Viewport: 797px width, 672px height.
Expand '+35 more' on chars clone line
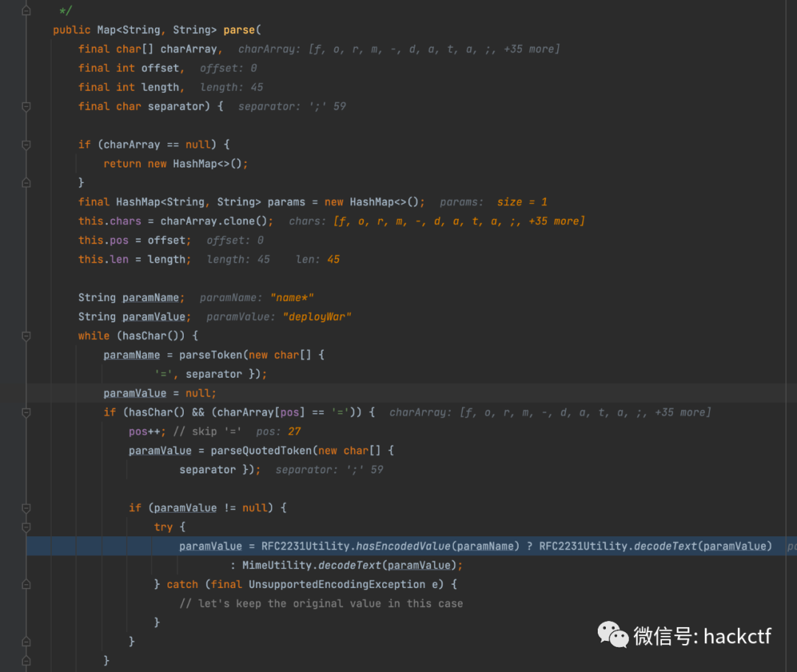click(556, 221)
